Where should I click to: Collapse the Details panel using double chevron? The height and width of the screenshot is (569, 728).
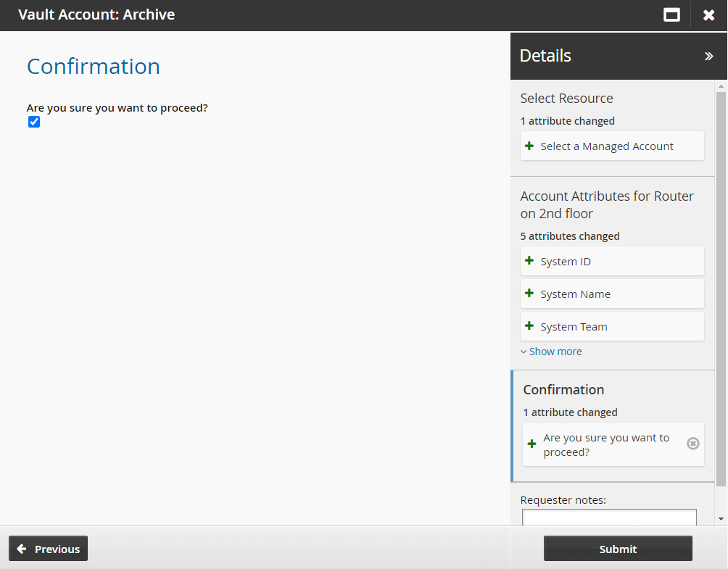pyautogui.click(x=708, y=56)
